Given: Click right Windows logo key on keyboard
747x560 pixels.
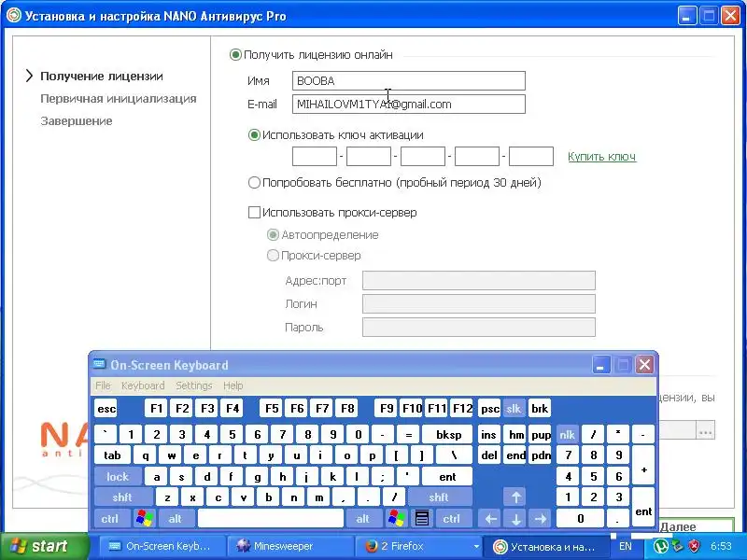Looking at the screenshot, I should click(397, 519).
